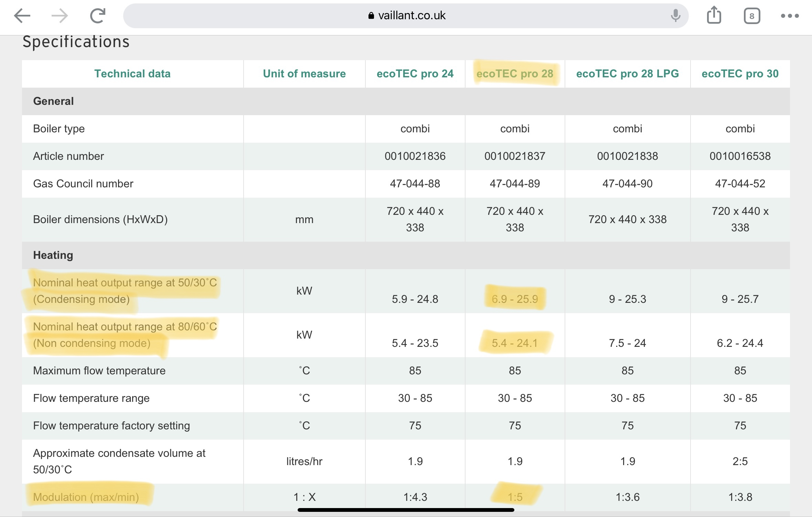Screen dimensions: 812x517
Task: Click the padlock secure site icon
Action: pyautogui.click(x=371, y=15)
